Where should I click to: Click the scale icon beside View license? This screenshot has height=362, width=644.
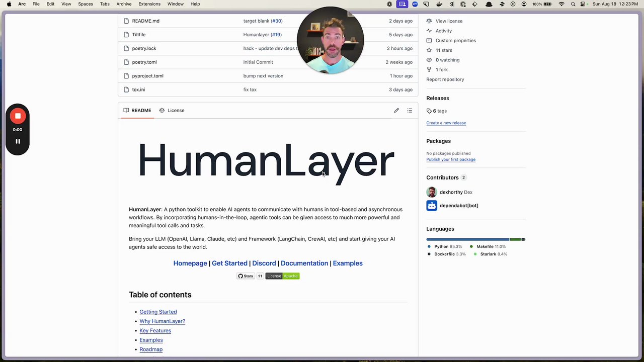point(429,21)
